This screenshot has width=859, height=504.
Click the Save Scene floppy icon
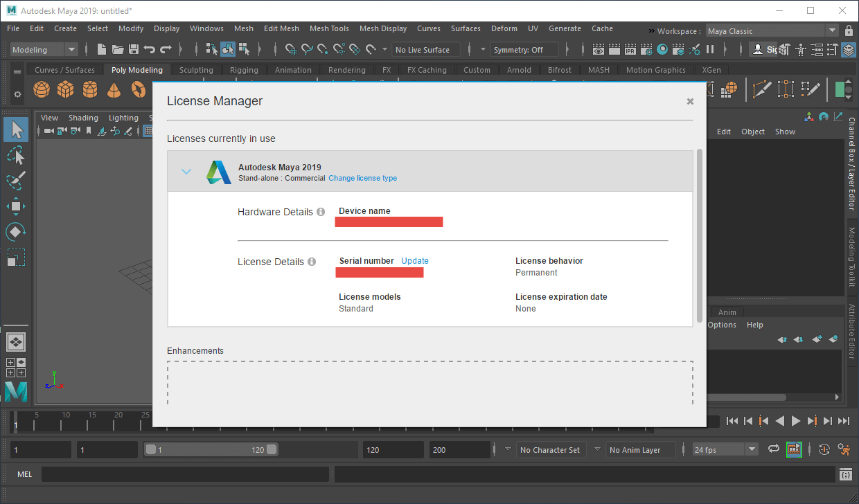point(133,49)
